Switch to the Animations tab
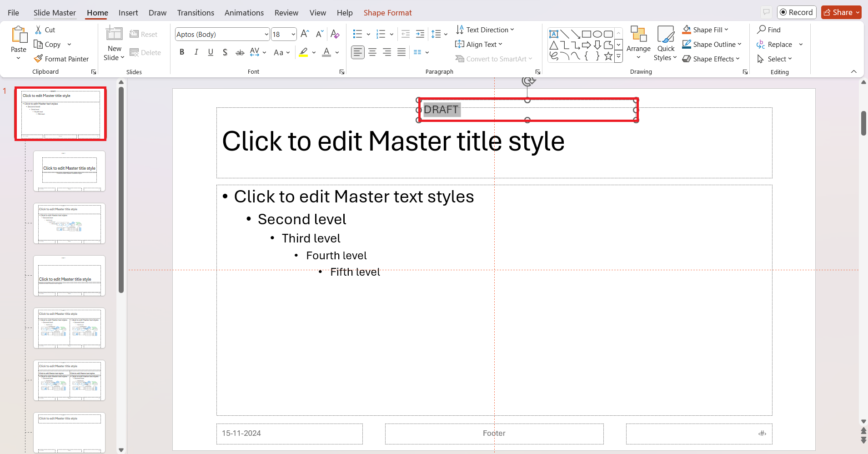The height and width of the screenshot is (454, 868). [244, 12]
